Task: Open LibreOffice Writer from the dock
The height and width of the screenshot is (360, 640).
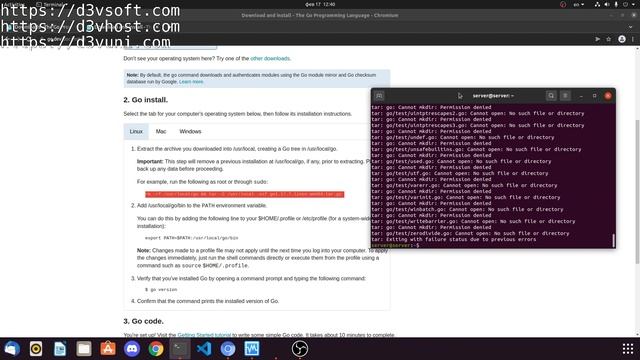Action: [x=60, y=349]
